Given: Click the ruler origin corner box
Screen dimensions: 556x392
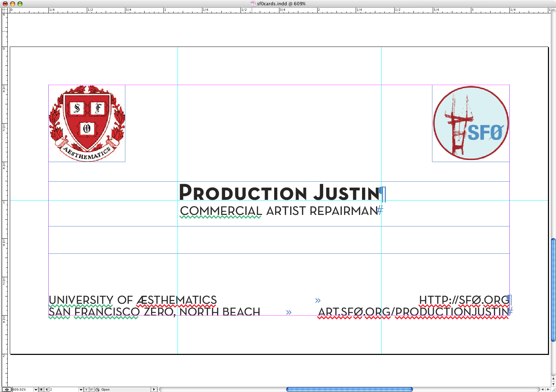Looking at the screenshot, I should (x=5, y=10).
